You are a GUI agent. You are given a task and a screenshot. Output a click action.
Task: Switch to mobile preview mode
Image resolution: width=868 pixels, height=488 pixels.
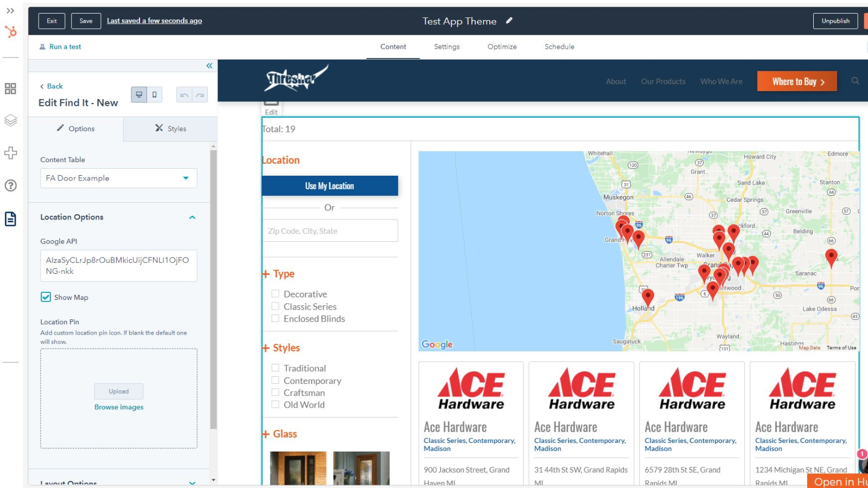[x=154, y=93]
